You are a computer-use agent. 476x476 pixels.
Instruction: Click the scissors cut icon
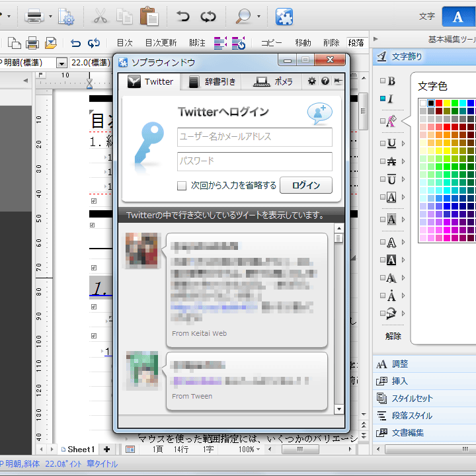pos(100,16)
